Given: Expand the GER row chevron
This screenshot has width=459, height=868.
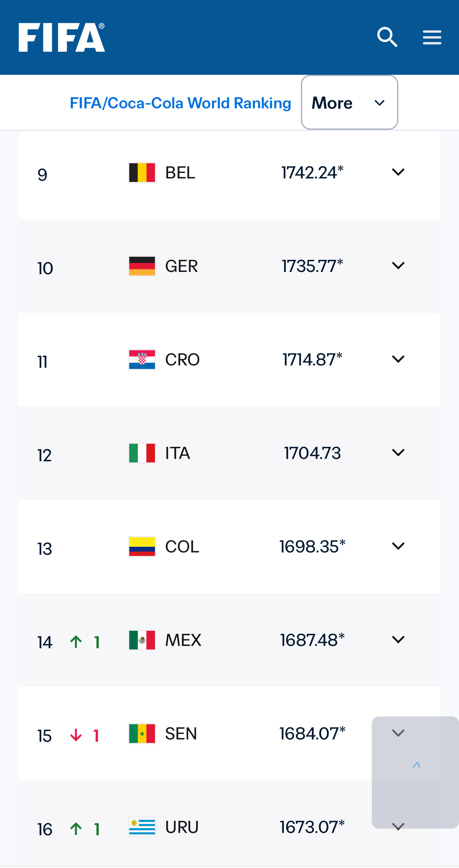Looking at the screenshot, I should click(x=398, y=266).
